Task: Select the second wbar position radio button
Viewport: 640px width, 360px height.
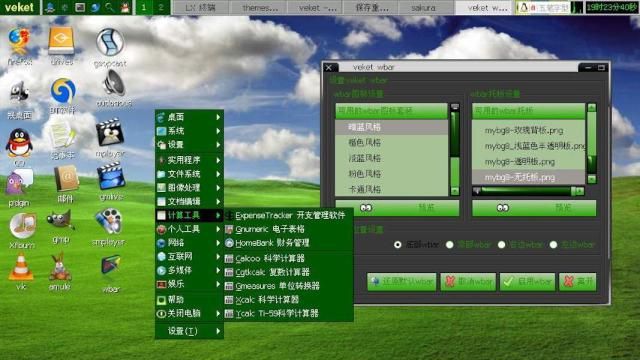Action: click(x=449, y=244)
